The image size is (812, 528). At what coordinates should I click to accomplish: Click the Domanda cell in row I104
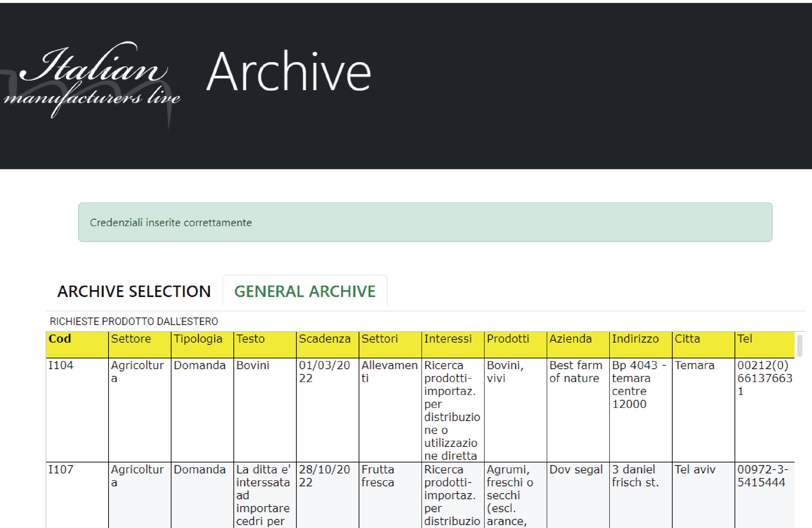click(x=202, y=410)
